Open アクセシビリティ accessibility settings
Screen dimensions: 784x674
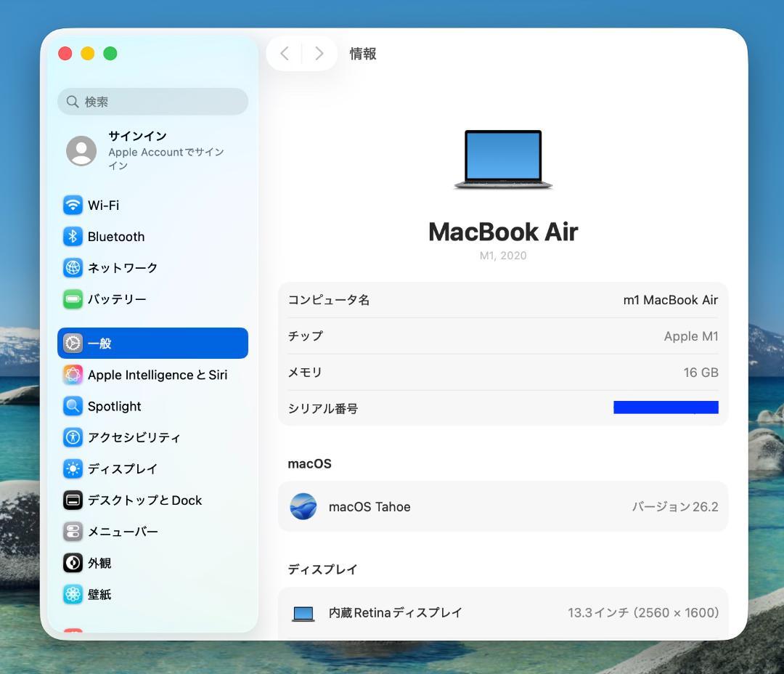pyautogui.click(x=73, y=437)
